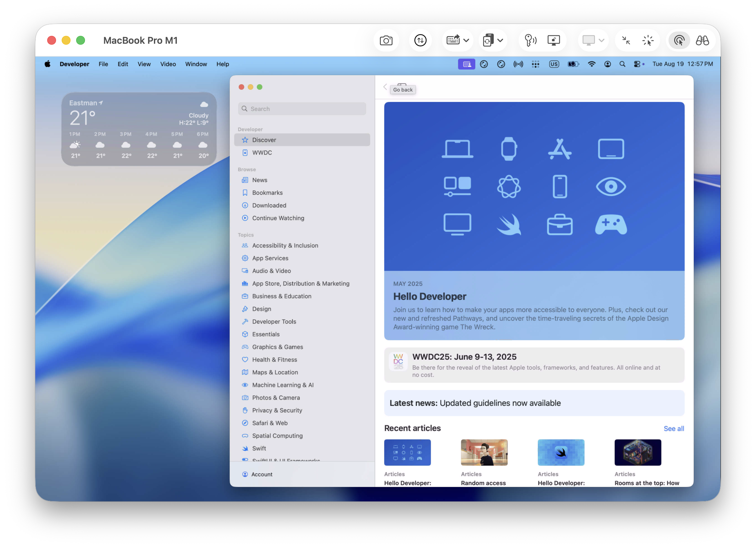Select the App Services topic
Screen dimensions: 756x548
(302, 258)
